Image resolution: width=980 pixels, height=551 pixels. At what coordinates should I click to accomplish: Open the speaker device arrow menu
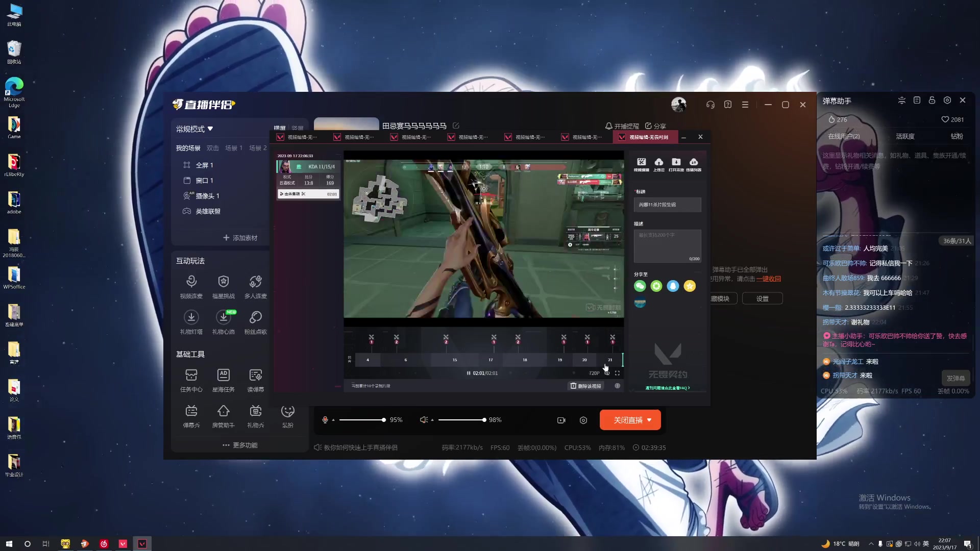(432, 420)
